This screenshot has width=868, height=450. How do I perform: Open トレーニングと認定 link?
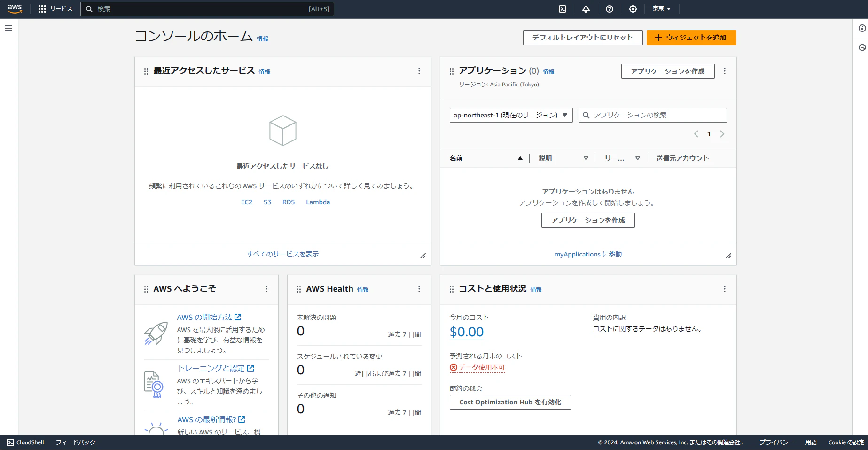pos(215,368)
